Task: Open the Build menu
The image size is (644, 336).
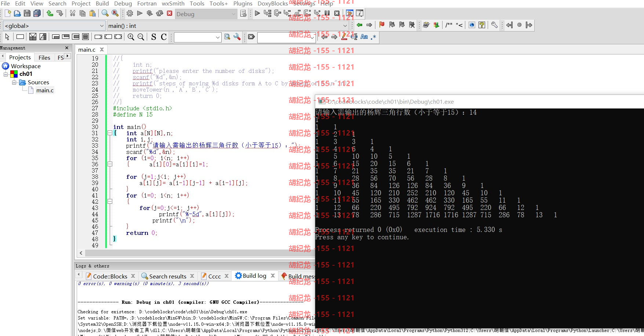Action: pyautogui.click(x=102, y=3)
